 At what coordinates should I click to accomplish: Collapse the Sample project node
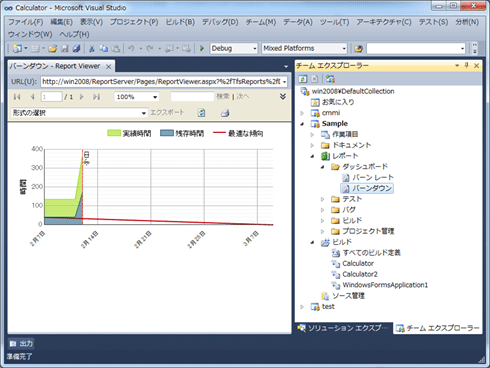point(302,124)
